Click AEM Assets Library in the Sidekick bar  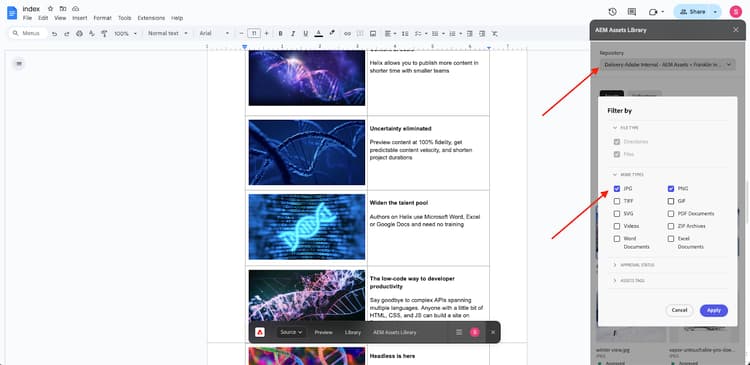click(x=395, y=332)
